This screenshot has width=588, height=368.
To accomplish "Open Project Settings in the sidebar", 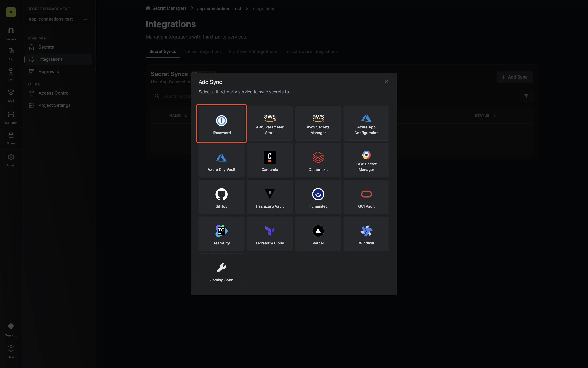I will [59, 105].
